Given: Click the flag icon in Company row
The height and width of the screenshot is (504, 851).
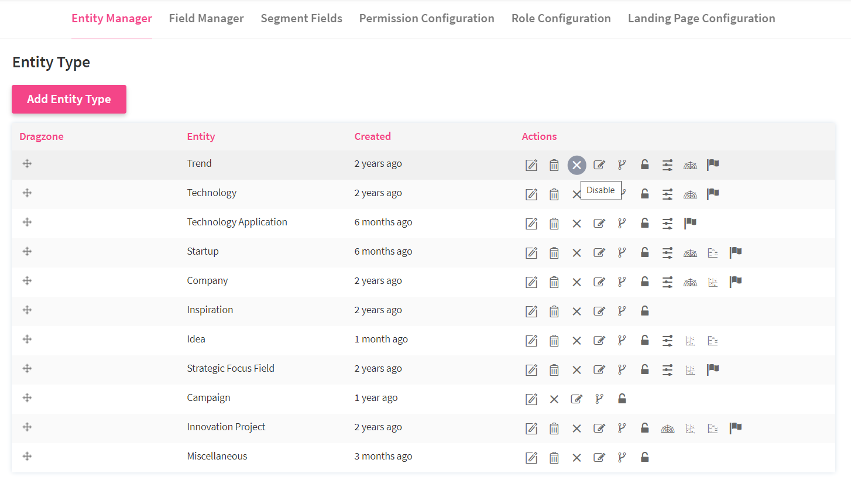Looking at the screenshot, I should pos(735,282).
